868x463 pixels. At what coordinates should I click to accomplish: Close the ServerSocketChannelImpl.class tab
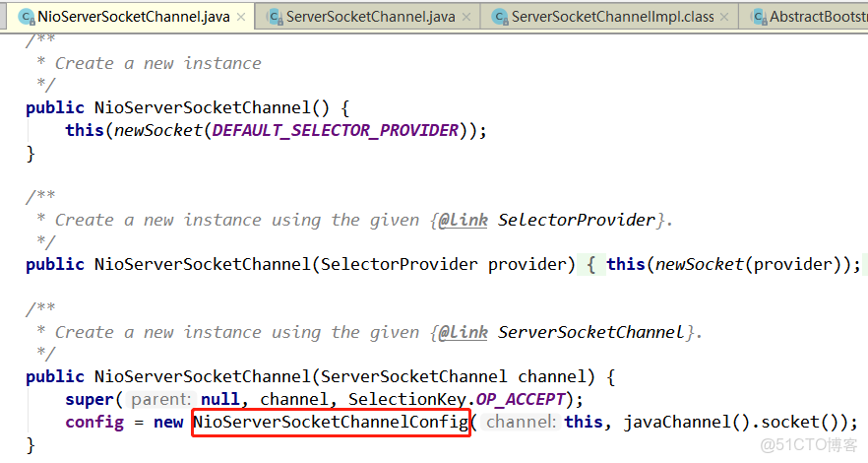pos(724,17)
